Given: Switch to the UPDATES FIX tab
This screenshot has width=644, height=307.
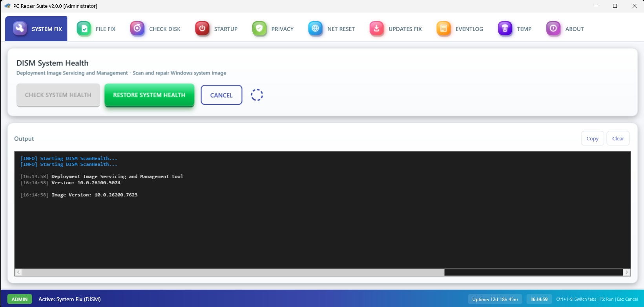Looking at the screenshot, I should point(405,29).
